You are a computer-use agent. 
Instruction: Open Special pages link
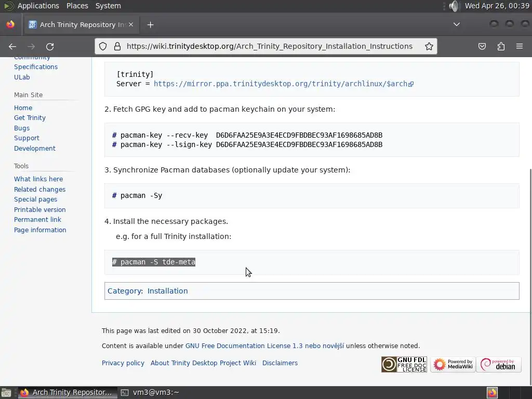point(35,199)
